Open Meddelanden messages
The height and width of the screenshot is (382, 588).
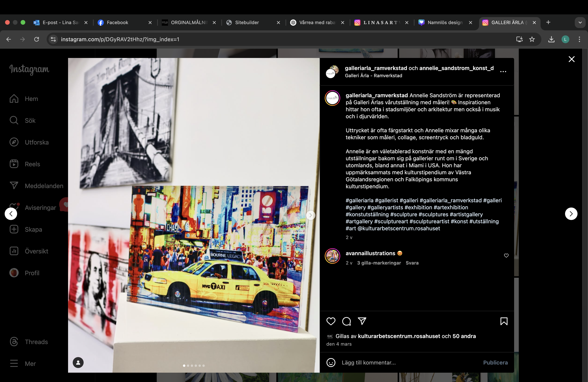36,186
